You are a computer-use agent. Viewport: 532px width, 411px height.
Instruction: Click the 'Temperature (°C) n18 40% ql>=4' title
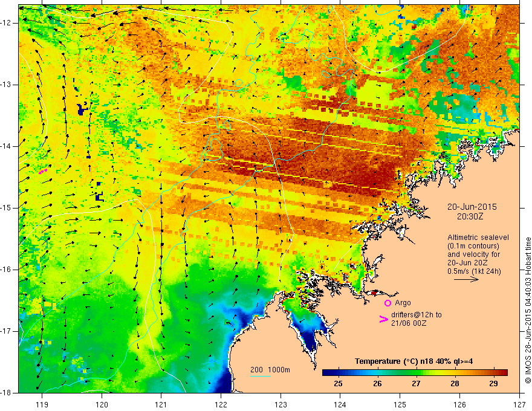(x=414, y=361)
